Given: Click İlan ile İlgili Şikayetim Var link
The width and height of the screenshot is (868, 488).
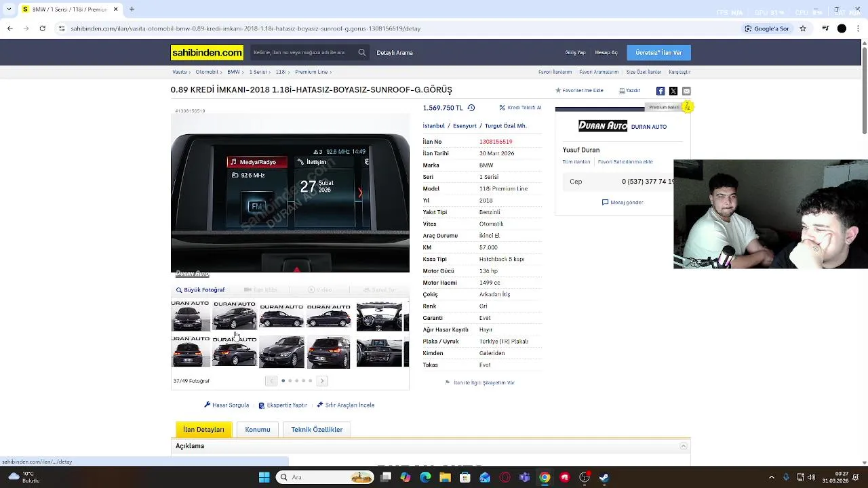Looking at the screenshot, I should (x=479, y=383).
